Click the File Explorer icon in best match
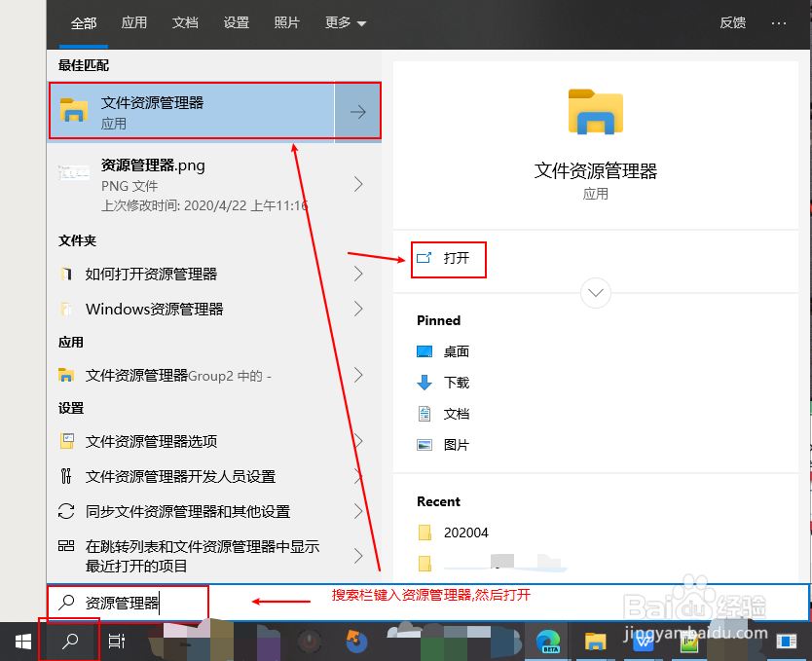The width and height of the screenshot is (812, 661). [74, 110]
